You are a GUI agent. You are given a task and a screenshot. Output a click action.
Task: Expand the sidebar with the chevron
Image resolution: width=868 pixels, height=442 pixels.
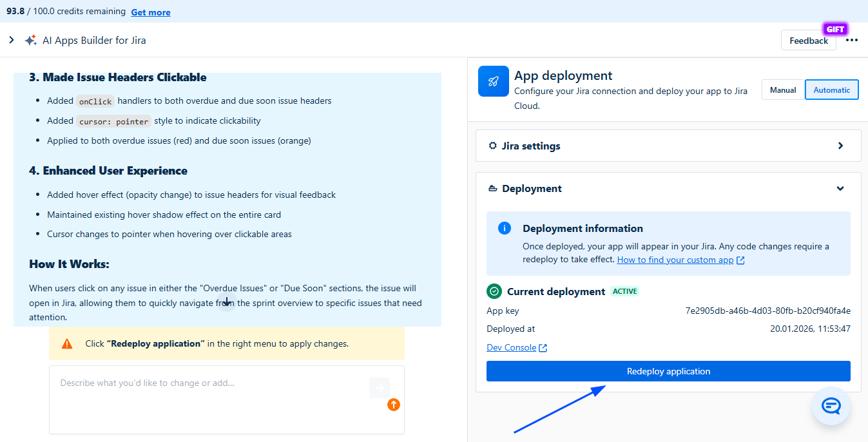coord(11,40)
